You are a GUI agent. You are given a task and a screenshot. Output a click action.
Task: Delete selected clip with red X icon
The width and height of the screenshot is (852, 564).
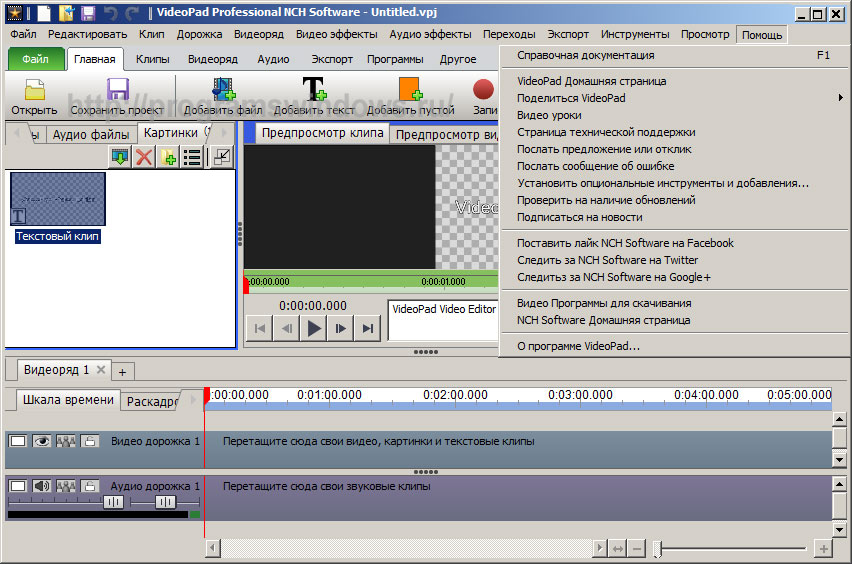click(x=144, y=158)
